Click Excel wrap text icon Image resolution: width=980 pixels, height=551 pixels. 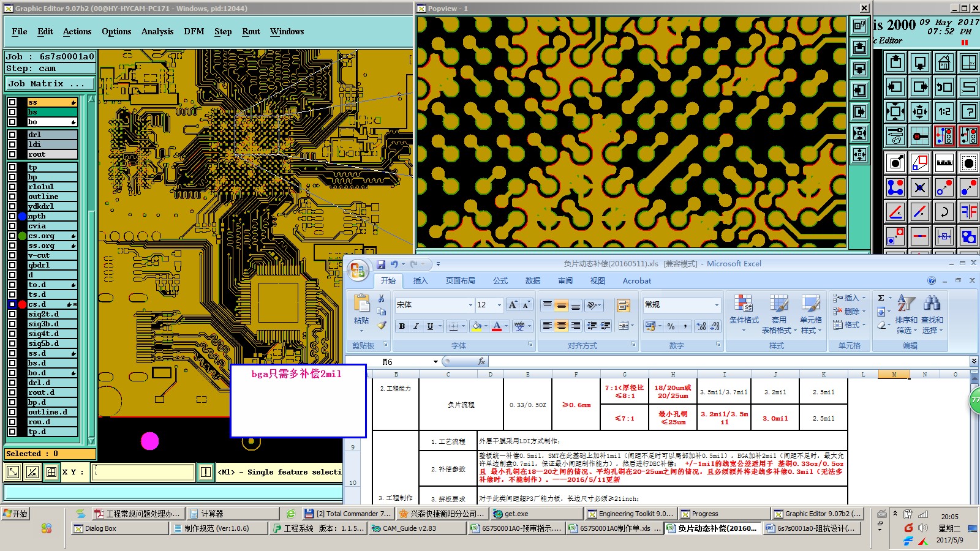tap(624, 305)
